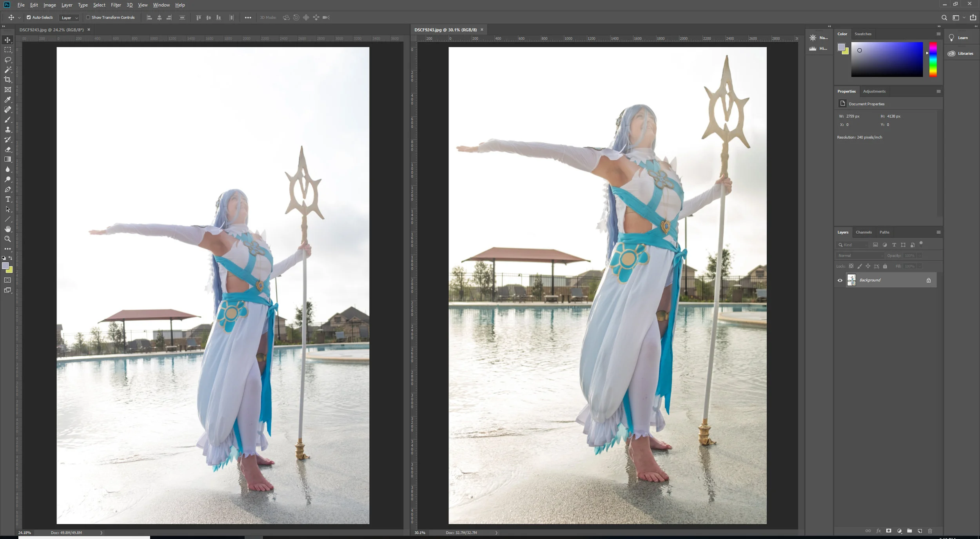Viewport: 980px width, 539px height.
Task: Open the layer Kind filter dropdown
Action: tap(853, 245)
